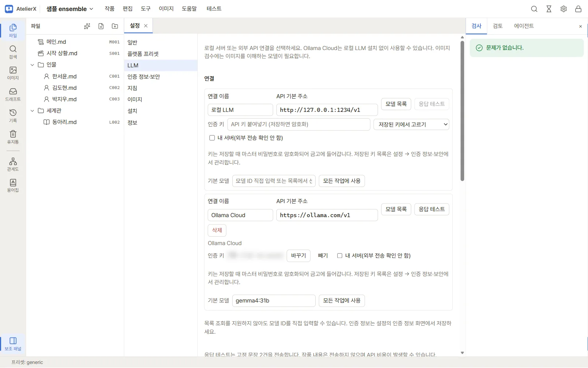Close the right inspection panel

pos(580,26)
